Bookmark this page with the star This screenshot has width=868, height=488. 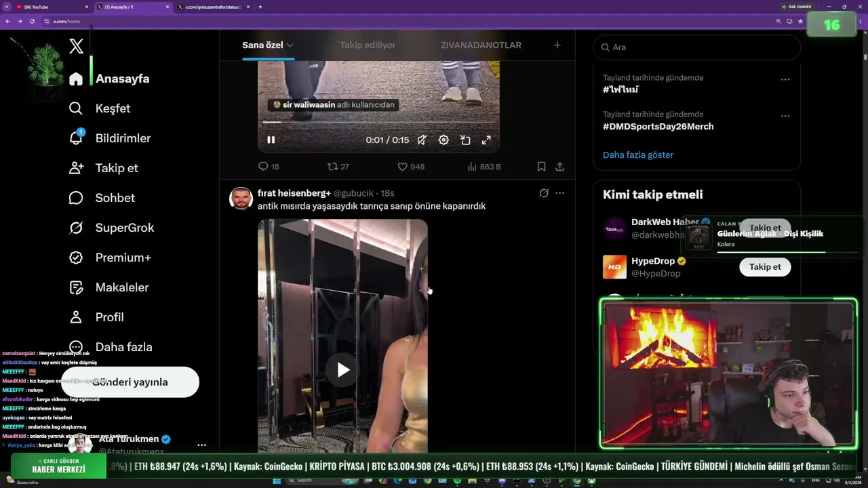[x=800, y=22]
